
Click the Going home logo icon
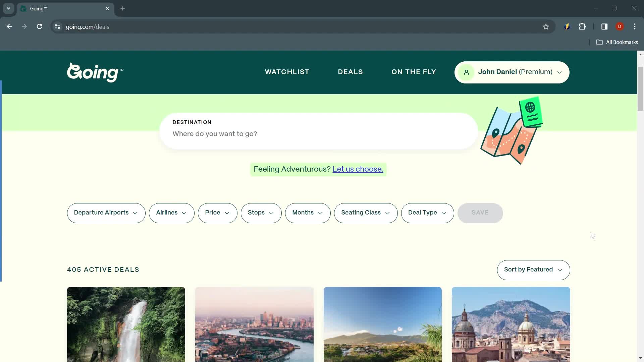click(x=95, y=72)
